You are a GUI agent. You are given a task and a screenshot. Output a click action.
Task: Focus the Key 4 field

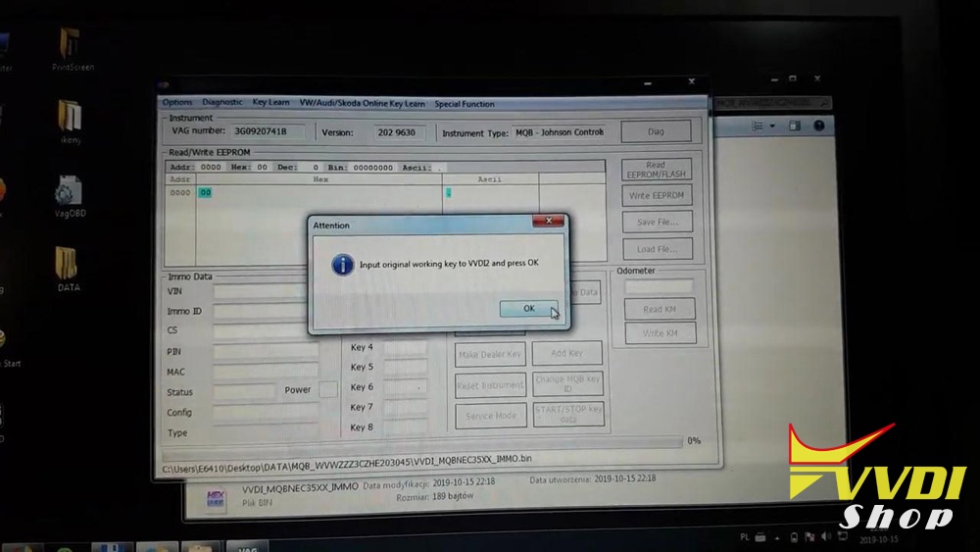point(405,347)
